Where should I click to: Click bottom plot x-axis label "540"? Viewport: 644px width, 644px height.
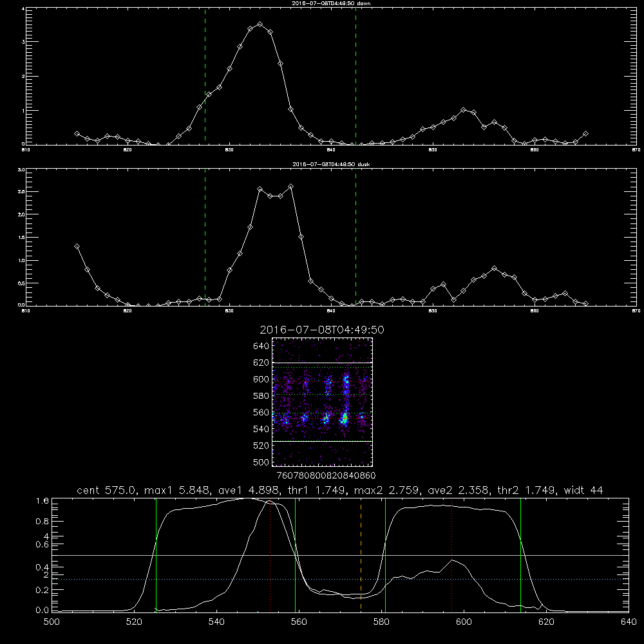pyautogui.click(x=216, y=622)
